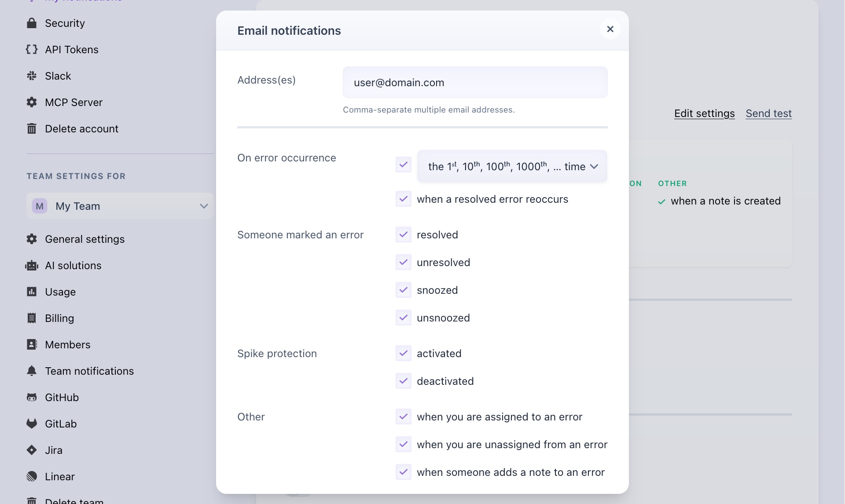The height and width of the screenshot is (504, 845).
Task: Click the GitHub icon in the sidebar
Action: click(32, 397)
